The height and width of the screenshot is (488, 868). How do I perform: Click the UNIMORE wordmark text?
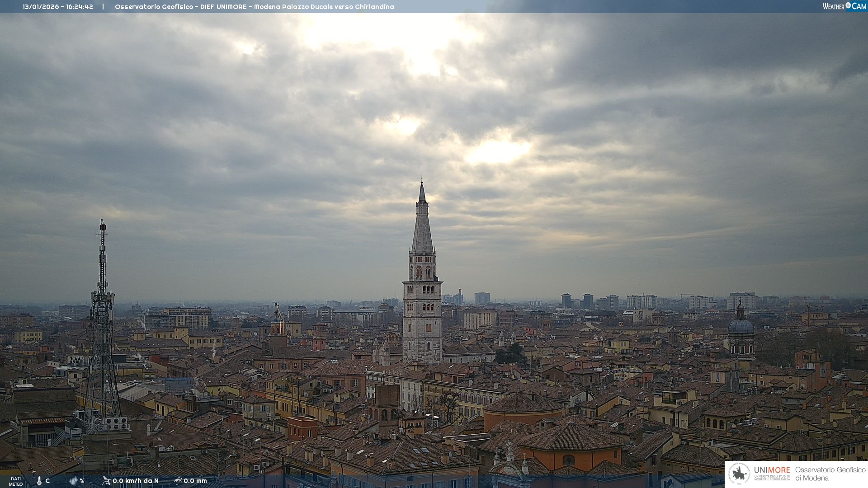pos(772,470)
